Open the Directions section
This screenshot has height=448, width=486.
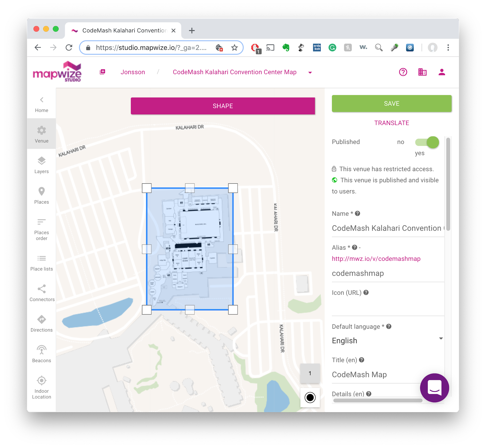coord(42,323)
